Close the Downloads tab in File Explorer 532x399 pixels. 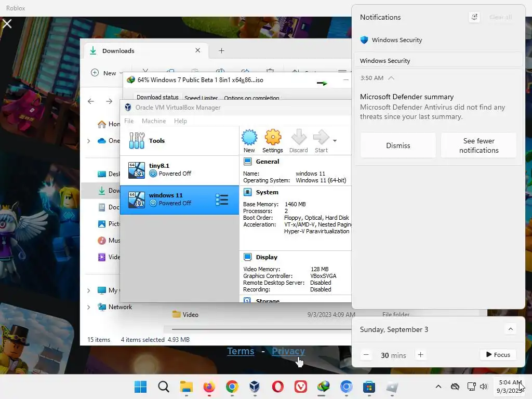click(198, 50)
